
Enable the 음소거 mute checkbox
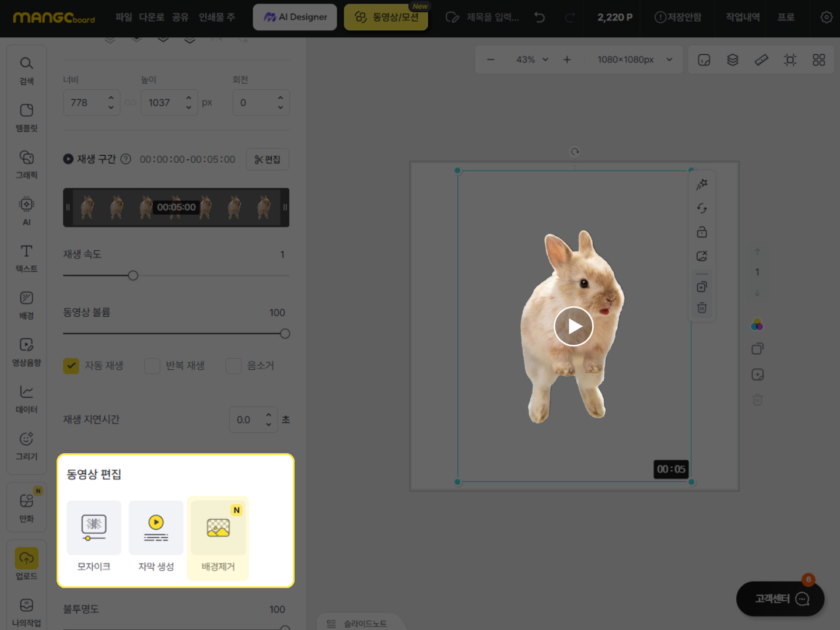(233, 366)
